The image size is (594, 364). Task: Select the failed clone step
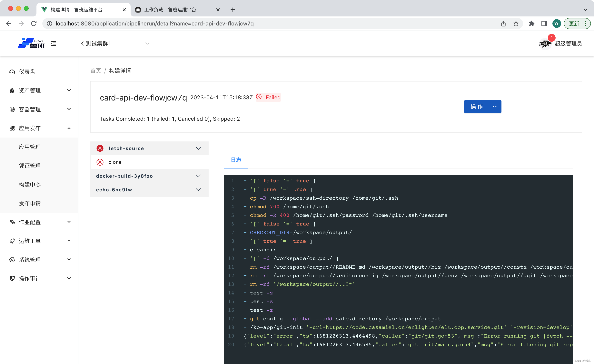(x=115, y=162)
